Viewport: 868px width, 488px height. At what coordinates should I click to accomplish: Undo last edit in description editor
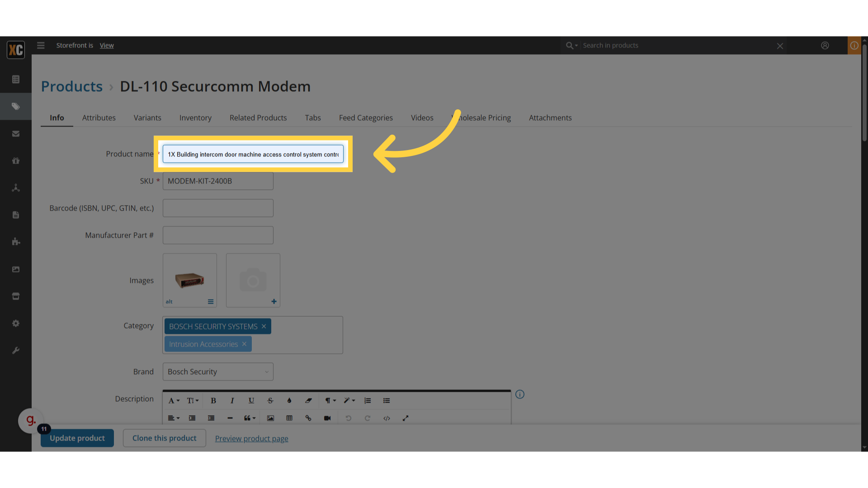click(349, 418)
